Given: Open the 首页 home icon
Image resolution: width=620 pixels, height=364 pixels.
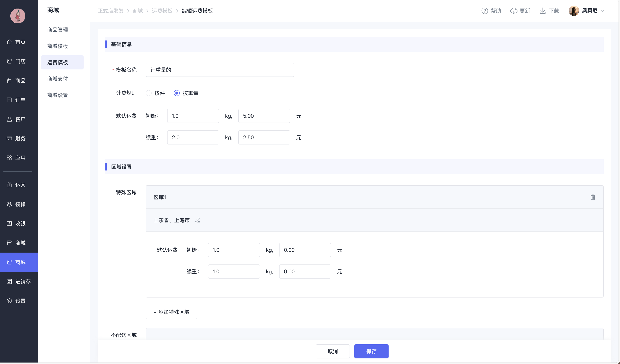Looking at the screenshot, I should [9, 42].
